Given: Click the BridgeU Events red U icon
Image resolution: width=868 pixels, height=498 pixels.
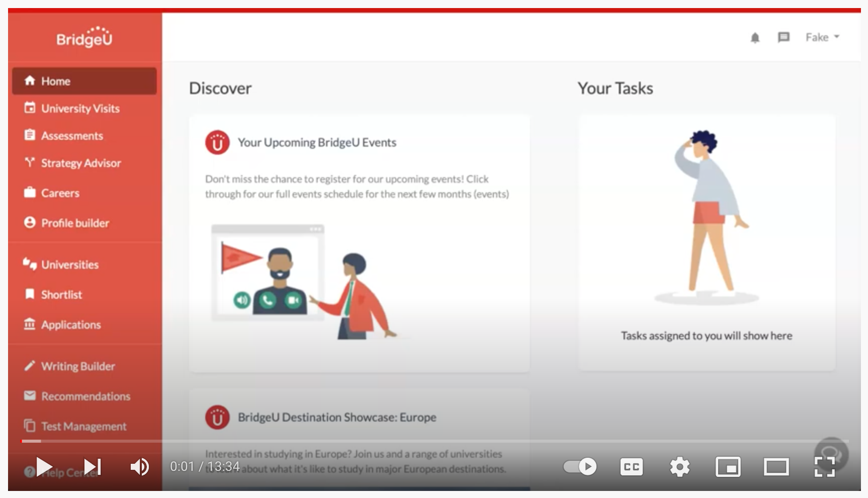Looking at the screenshot, I should (217, 143).
